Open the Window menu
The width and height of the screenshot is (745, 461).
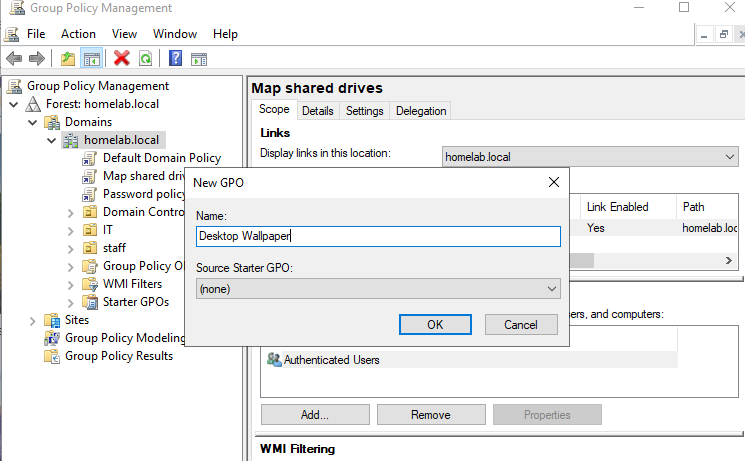(x=175, y=34)
